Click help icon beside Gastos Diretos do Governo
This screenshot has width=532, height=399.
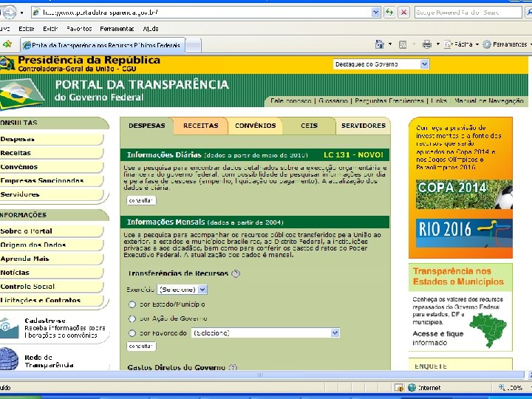[x=233, y=367]
